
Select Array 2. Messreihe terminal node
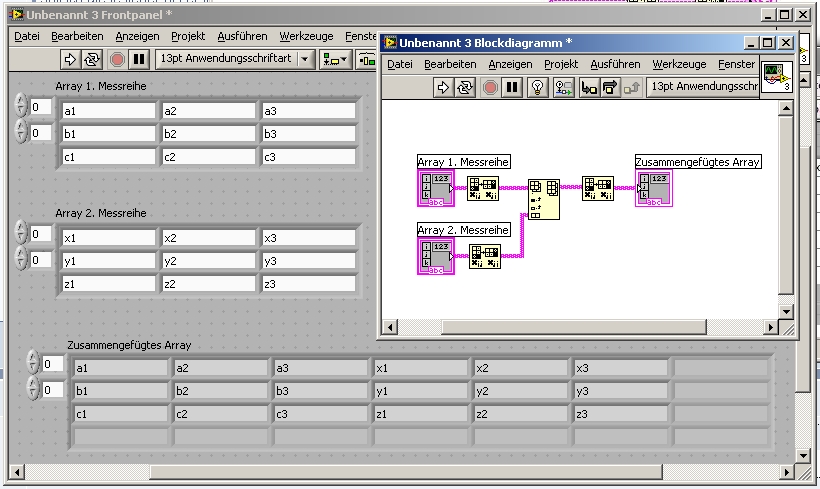point(436,256)
